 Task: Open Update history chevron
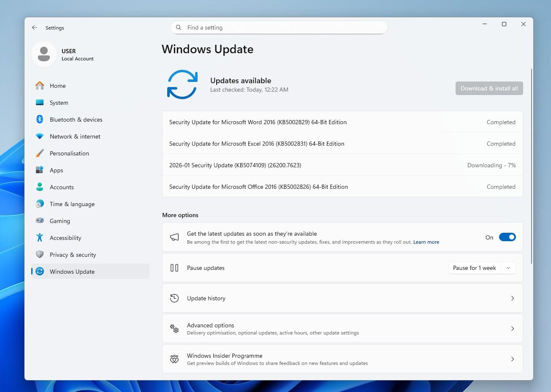513,298
